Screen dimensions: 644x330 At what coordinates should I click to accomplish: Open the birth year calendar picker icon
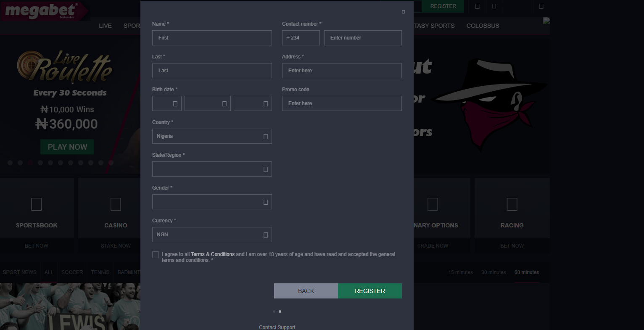tap(264, 103)
